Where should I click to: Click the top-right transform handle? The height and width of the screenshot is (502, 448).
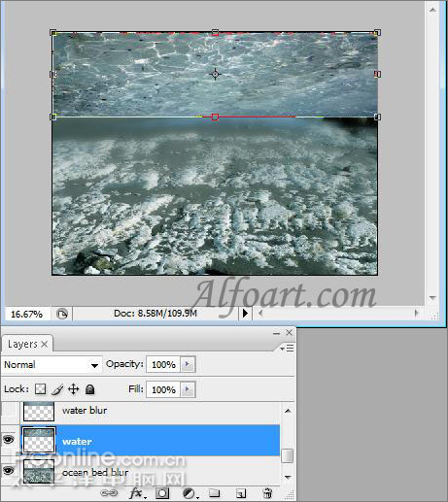tap(377, 32)
